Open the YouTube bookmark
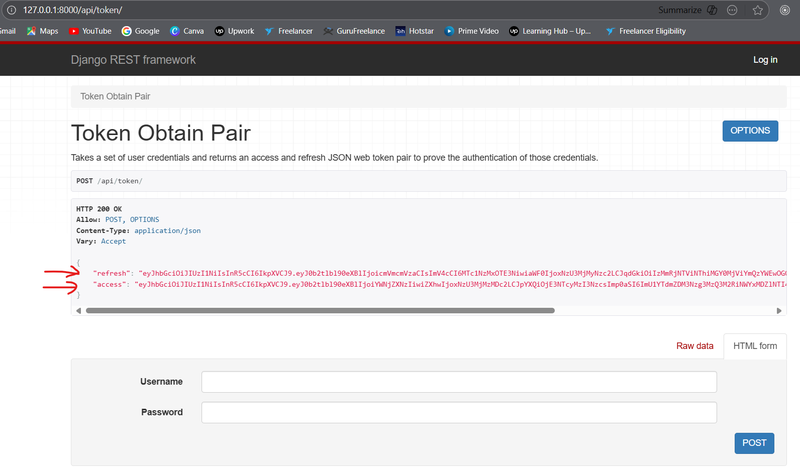Screen dimensions: 800x473 pyautogui.click(x=90, y=31)
